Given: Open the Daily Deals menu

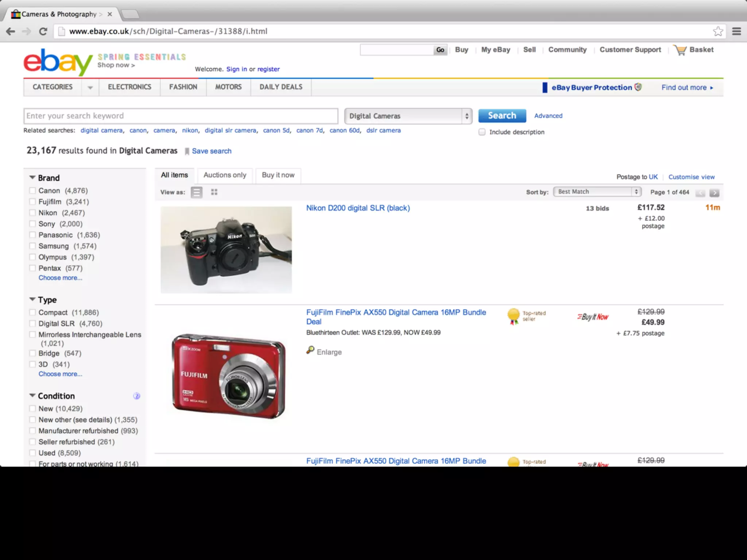Looking at the screenshot, I should pos(281,87).
